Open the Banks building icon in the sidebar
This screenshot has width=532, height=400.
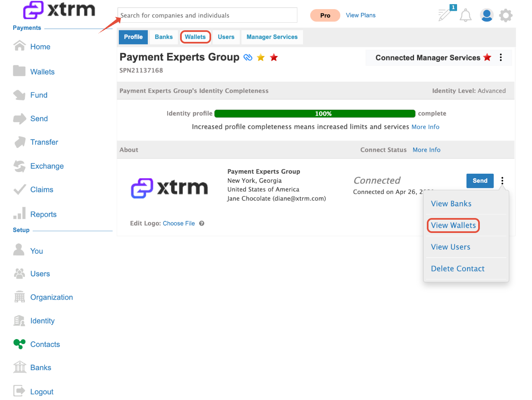point(19,367)
